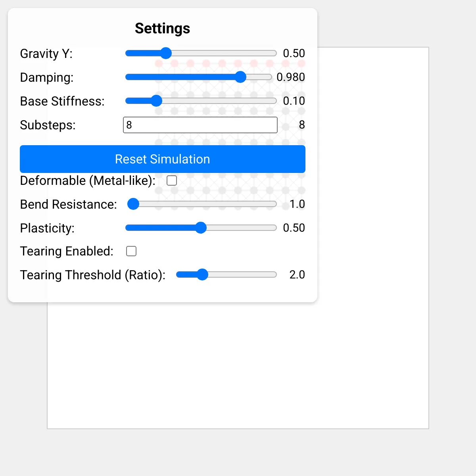Click the Gravity Y label text
The height and width of the screenshot is (476, 476).
pyautogui.click(x=46, y=54)
